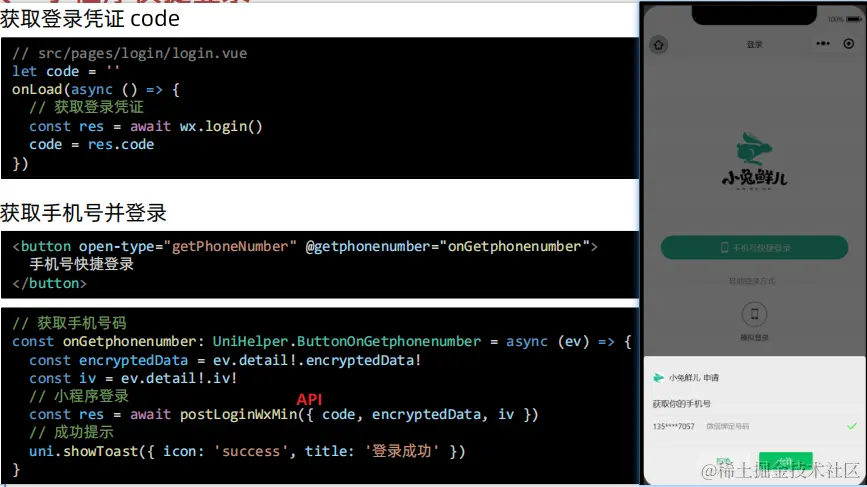Tap the home icon in phone header

tap(659, 45)
